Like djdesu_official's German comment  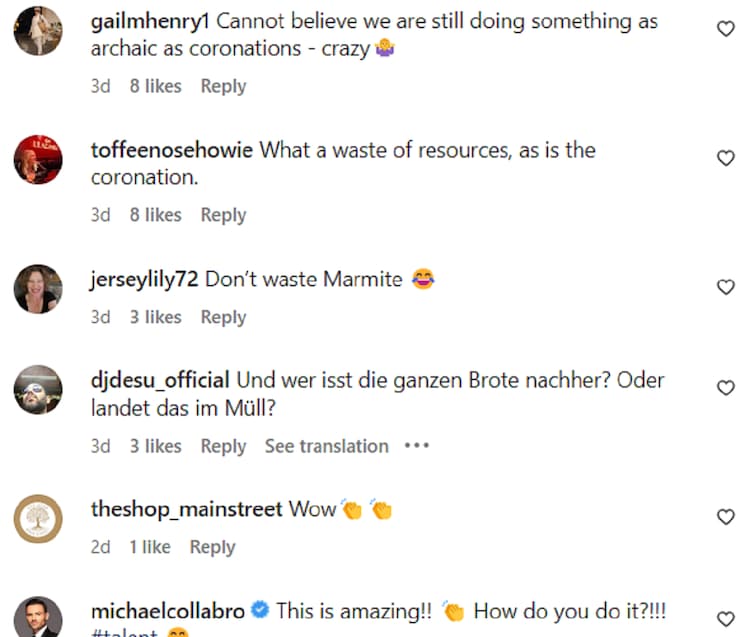point(726,387)
